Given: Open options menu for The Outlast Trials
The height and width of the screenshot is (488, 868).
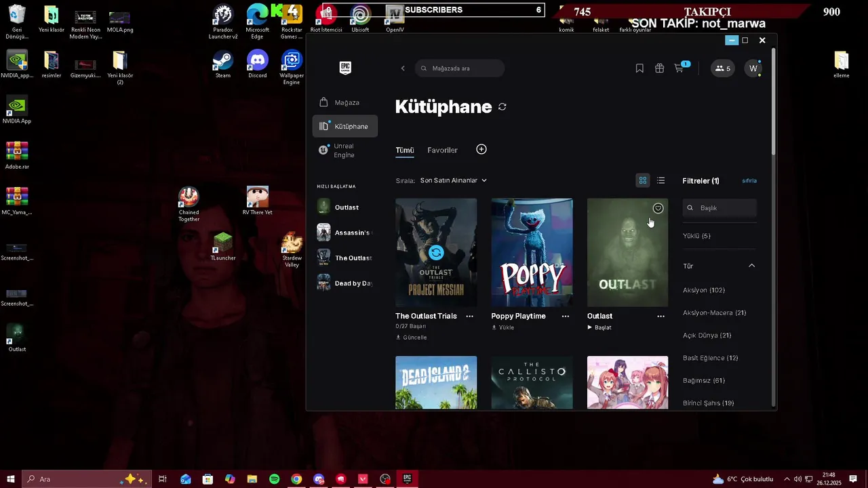Looking at the screenshot, I should 469,316.
